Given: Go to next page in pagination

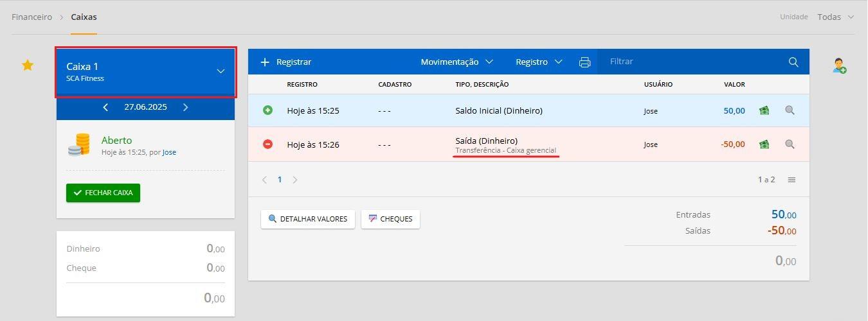Looking at the screenshot, I should (x=295, y=180).
